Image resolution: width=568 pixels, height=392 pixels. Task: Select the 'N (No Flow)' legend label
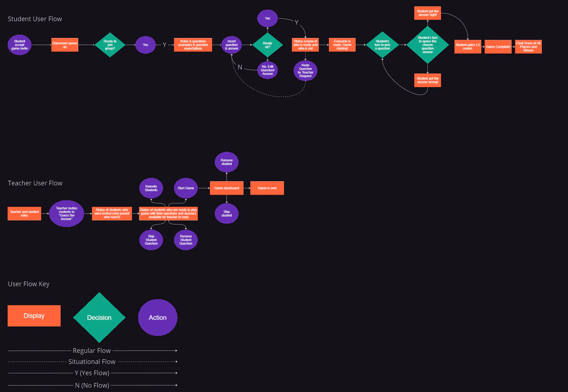coord(92,385)
